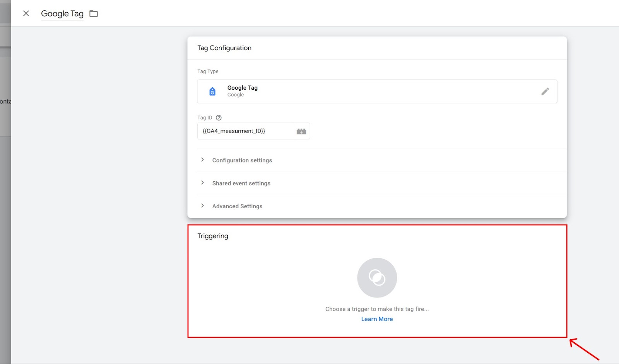Expand Shared event settings section
619x364 pixels.
click(241, 183)
